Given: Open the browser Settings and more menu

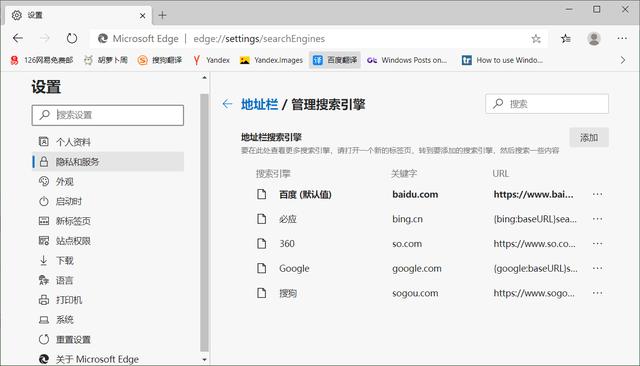Looking at the screenshot, I should [x=622, y=38].
